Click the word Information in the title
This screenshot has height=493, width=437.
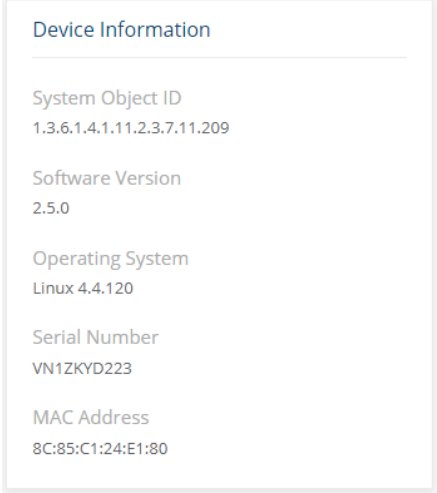click(x=155, y=30)
